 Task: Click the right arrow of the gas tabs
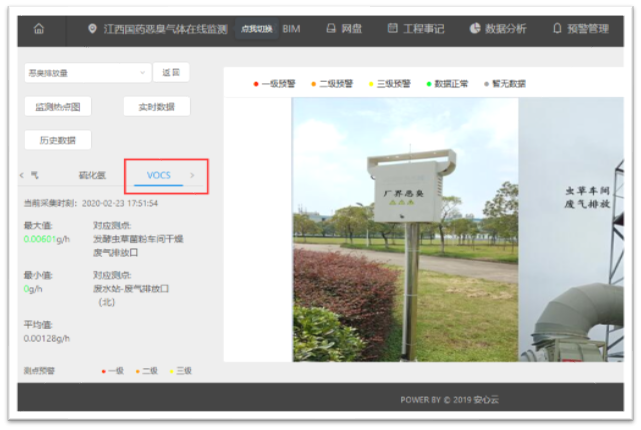tap(192, 175)
